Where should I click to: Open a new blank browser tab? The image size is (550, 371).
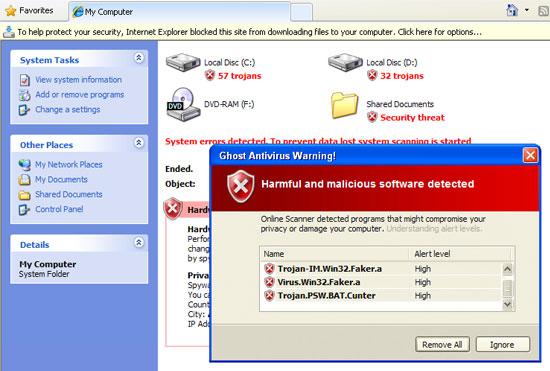pos(301,12)
